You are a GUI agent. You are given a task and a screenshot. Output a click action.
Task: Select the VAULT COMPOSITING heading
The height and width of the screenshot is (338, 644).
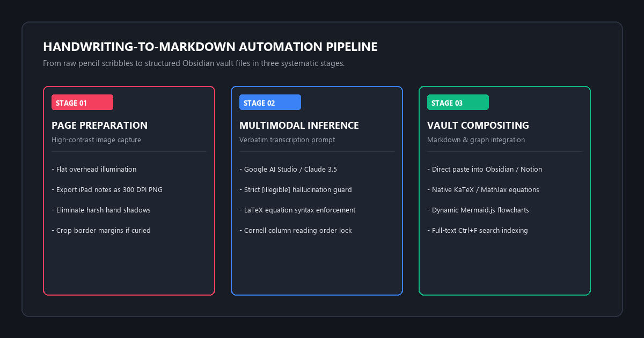478,126
